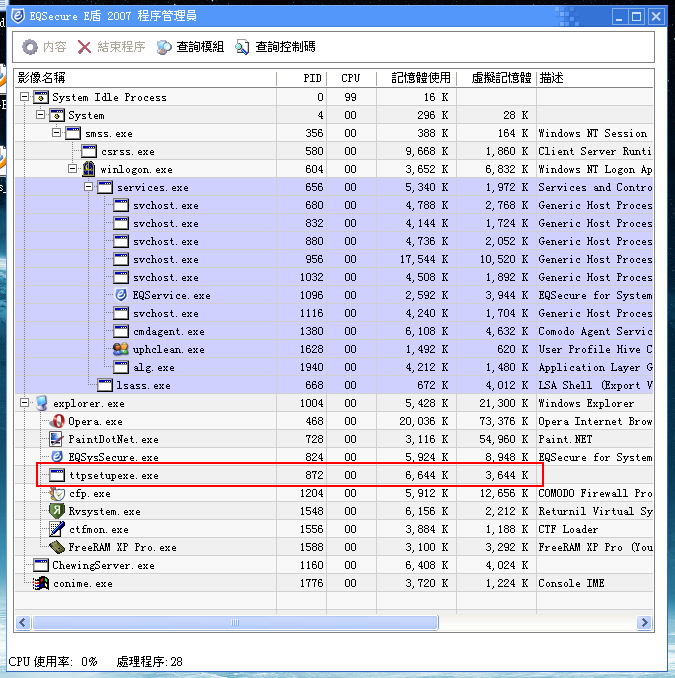Open 查詢控制碼 handle query
675x678 pixels.
pyautogui.click(x=275, y=47)
